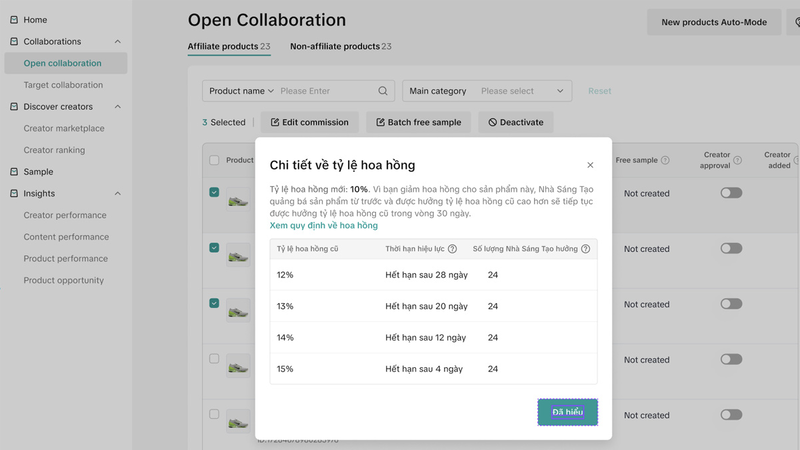
Task: Collapse the Insights sidebar section
Action: pos(118,194)
